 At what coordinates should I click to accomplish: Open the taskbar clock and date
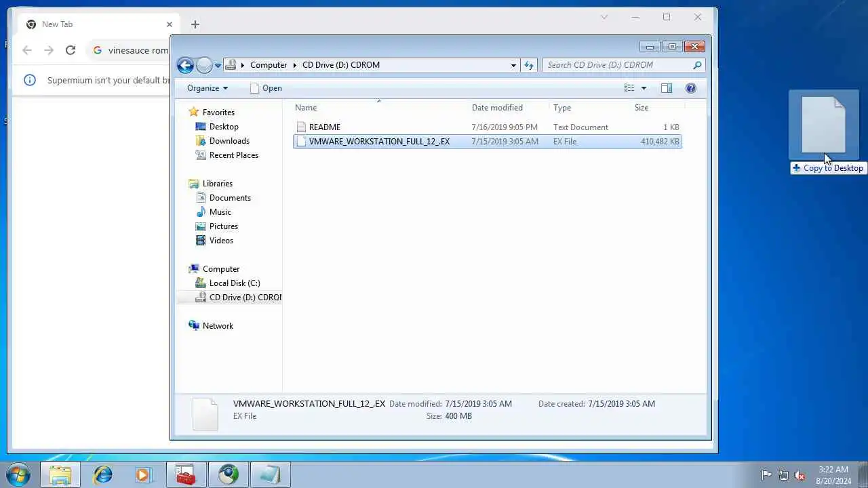(x=834, y=475)
